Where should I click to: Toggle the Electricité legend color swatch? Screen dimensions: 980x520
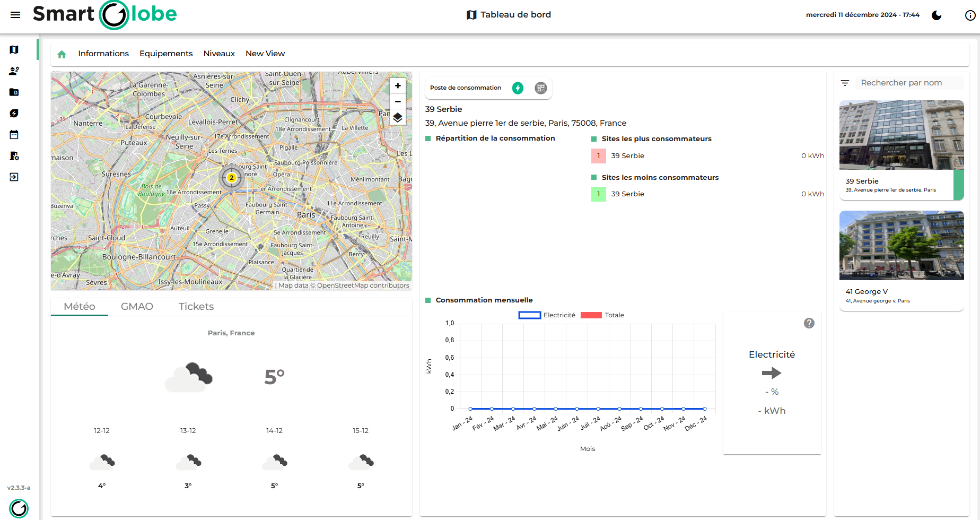[529, 315]
